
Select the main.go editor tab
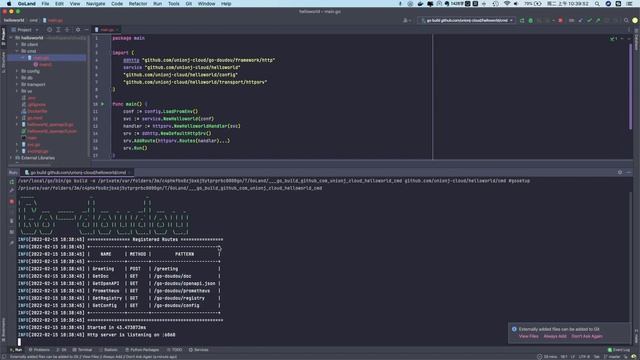(x=106, y=30)
